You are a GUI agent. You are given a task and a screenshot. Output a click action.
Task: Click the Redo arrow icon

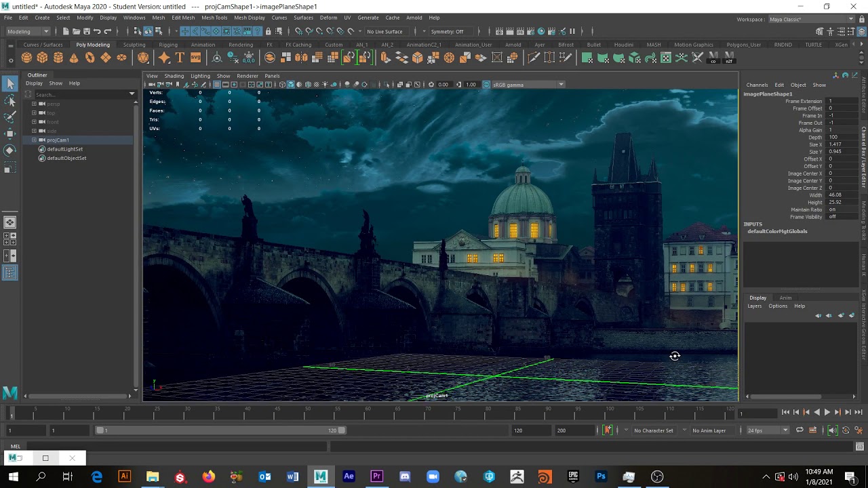[107, 31]
